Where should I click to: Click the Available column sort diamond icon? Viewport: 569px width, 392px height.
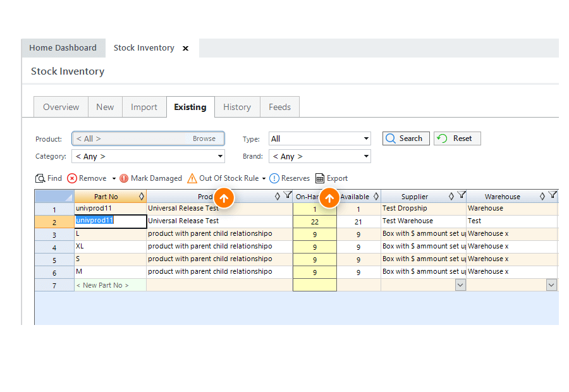click(376, 197)
